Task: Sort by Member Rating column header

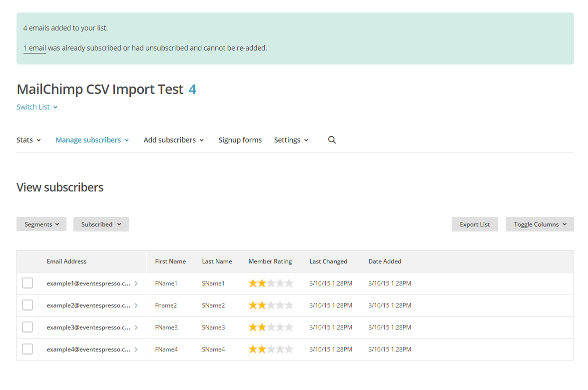Action: pos(270,261)
